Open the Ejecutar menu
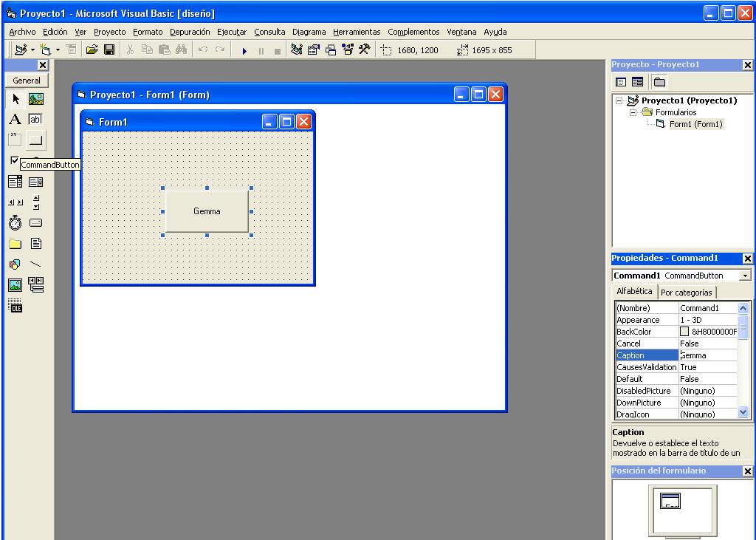 coord(231,32)
